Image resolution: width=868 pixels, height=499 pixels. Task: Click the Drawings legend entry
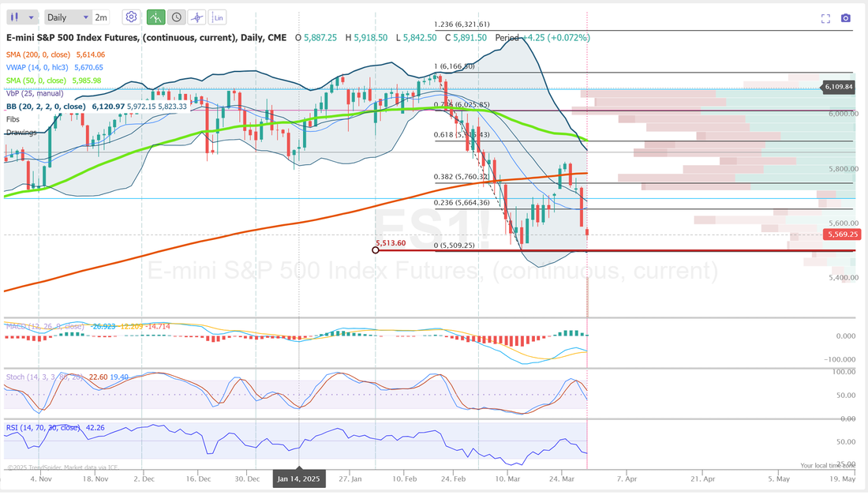[x=21, y=133]
